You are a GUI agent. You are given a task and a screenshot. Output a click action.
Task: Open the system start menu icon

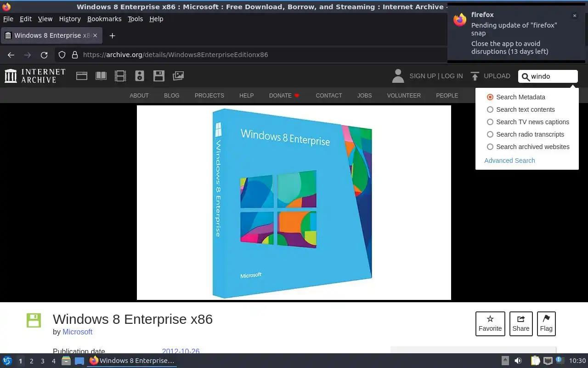[x=7, y=361]
